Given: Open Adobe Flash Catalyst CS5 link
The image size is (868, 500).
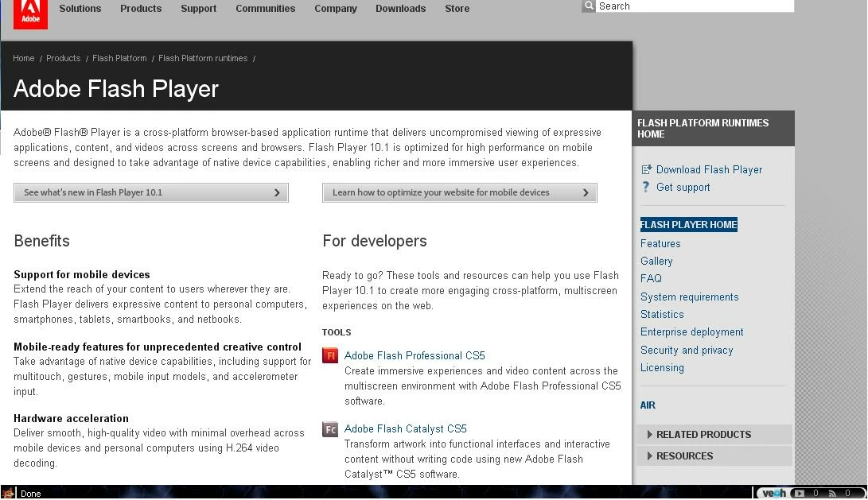Looking at the screenshot, I should (x=405, y=428).
